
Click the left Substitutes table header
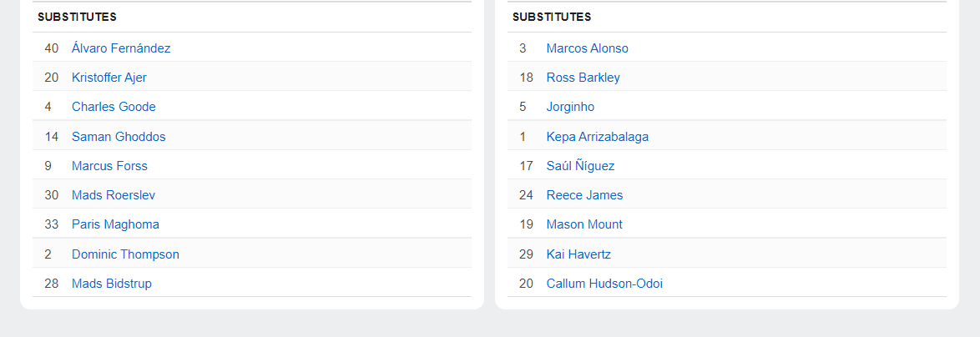77,17
